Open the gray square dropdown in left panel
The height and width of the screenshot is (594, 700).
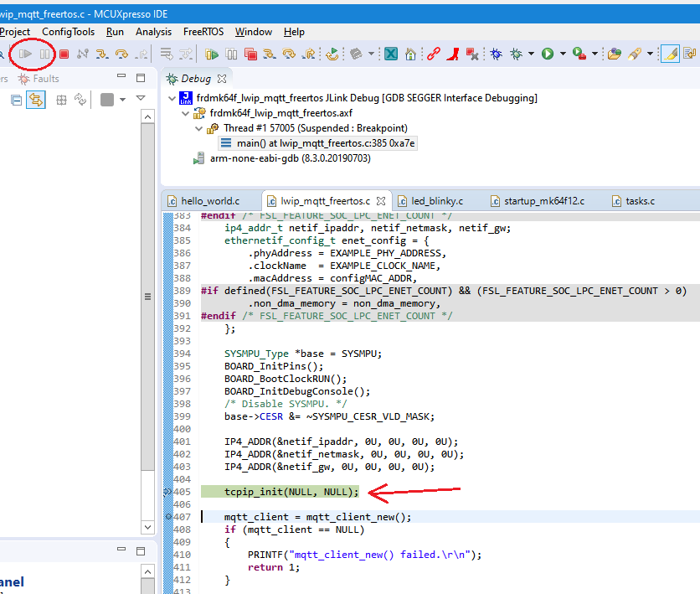click(x=122, y=99)
